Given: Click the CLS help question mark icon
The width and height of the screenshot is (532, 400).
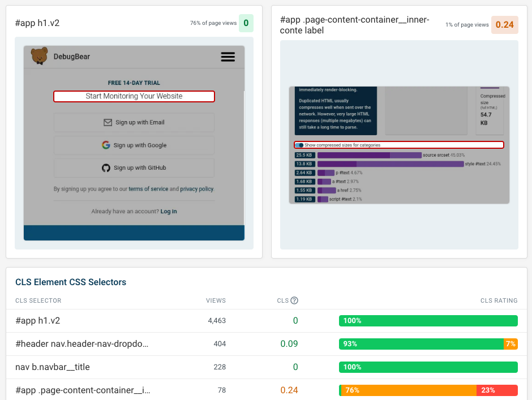Looking at the screenshot, I should tap(294, 300).
